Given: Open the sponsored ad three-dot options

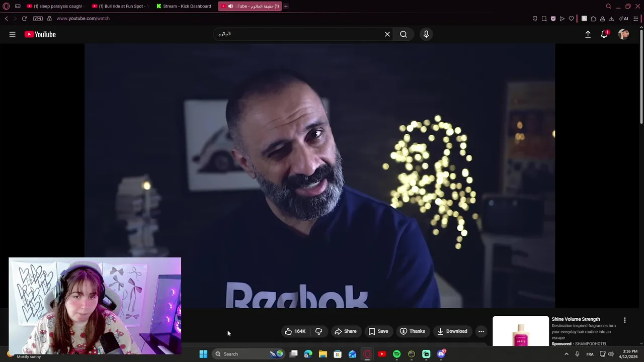Looking at the screenshot, I should 625,320.
